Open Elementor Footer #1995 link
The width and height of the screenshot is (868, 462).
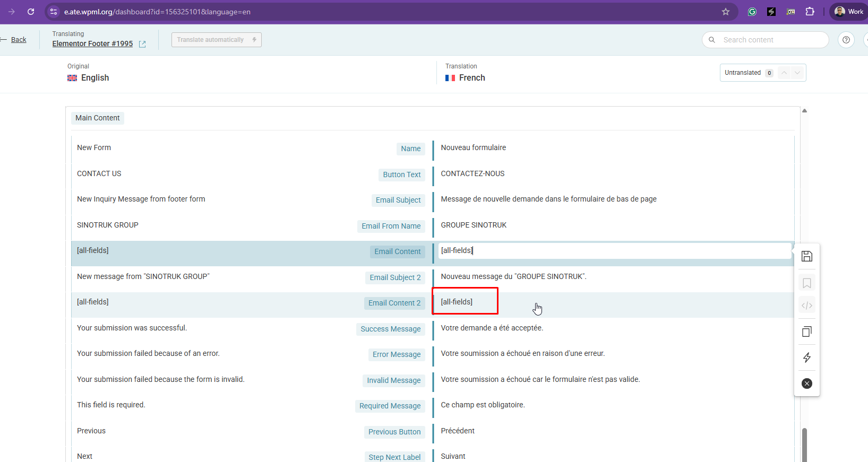pos(92,43)
